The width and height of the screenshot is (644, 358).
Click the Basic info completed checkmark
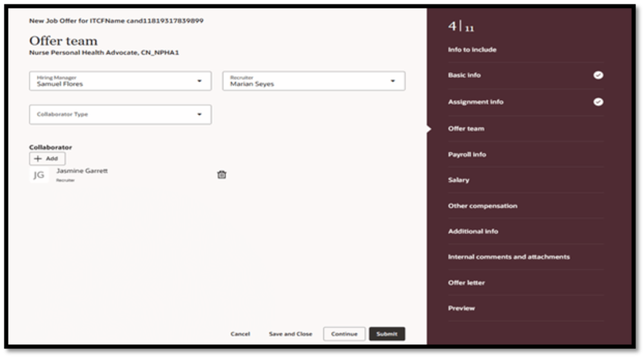coord(598,75)
